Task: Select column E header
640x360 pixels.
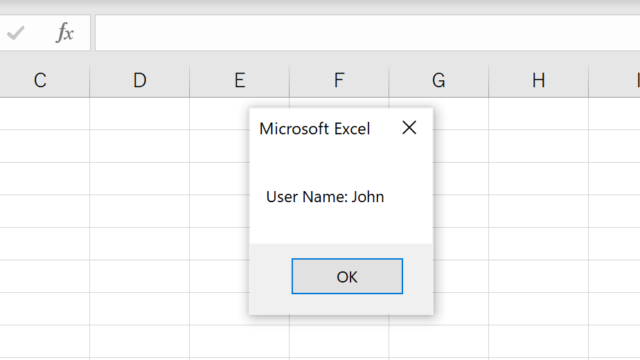Action: click(x=240, y=80)
